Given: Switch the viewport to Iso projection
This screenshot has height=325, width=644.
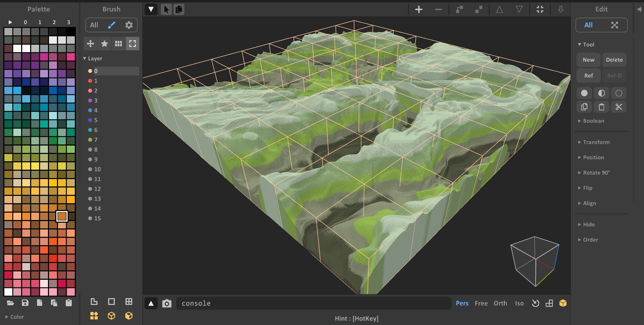Looking at the screenshot, I should point(519,303).
